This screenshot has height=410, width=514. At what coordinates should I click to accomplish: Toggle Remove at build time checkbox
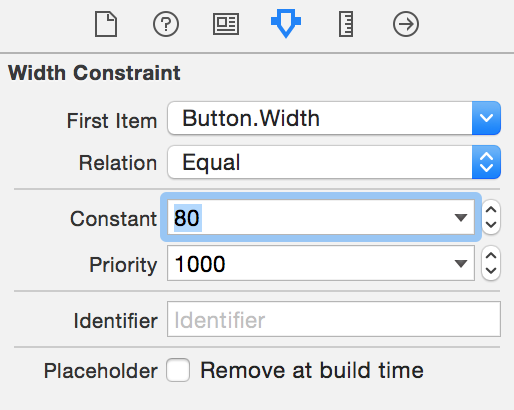[x=178, y=370]
